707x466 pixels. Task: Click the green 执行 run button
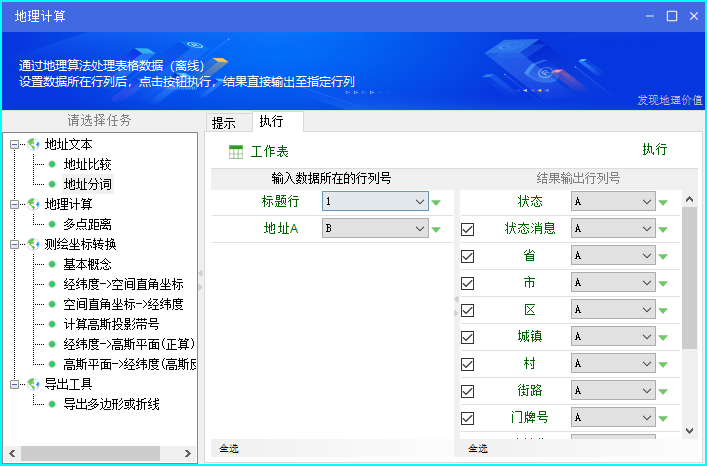click(655, 149)
